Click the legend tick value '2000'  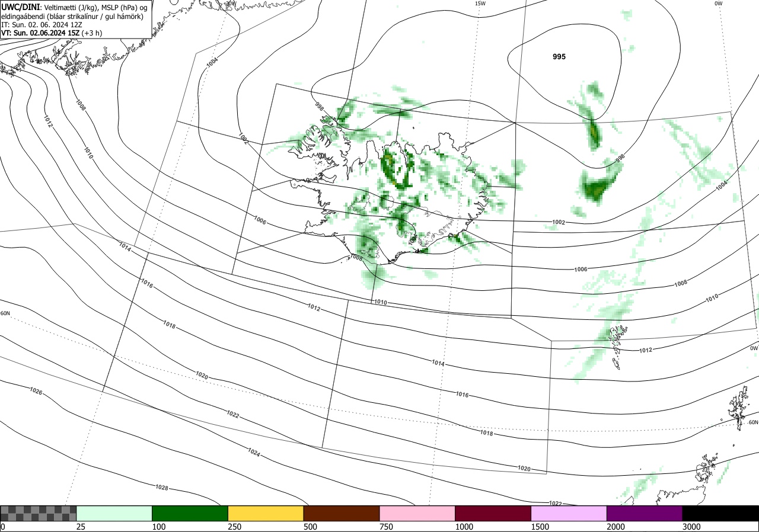[616, 527]
